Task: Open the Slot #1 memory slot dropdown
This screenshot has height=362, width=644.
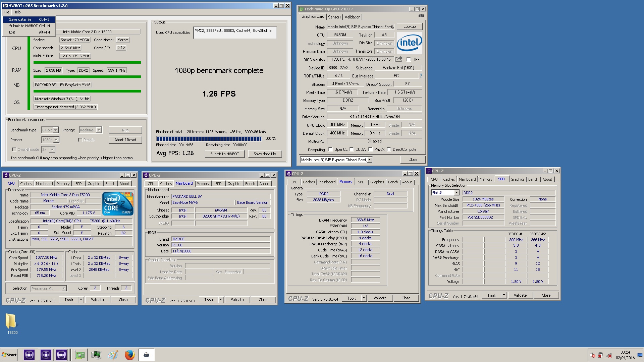Action: (457, 193)
